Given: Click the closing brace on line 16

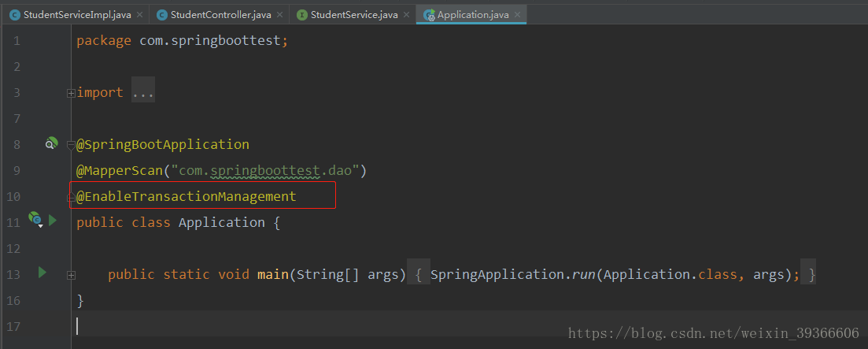Looking at the screenshot, I should 80,301.
